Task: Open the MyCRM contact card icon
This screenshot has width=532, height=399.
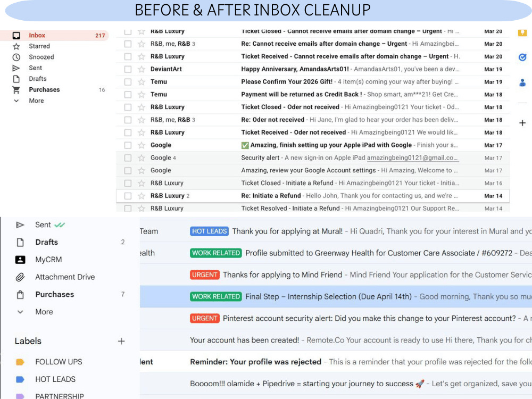Action: (x=20, y=260)
